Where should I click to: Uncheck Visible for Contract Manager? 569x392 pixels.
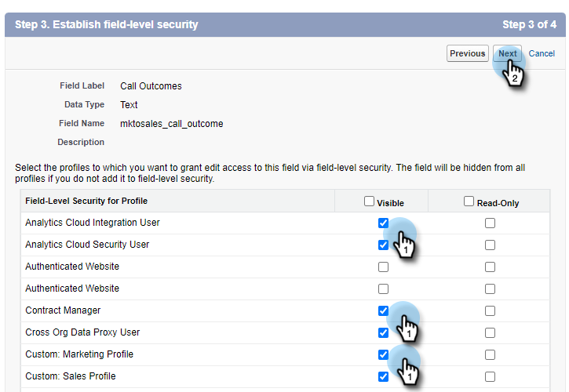coord(383,310)
